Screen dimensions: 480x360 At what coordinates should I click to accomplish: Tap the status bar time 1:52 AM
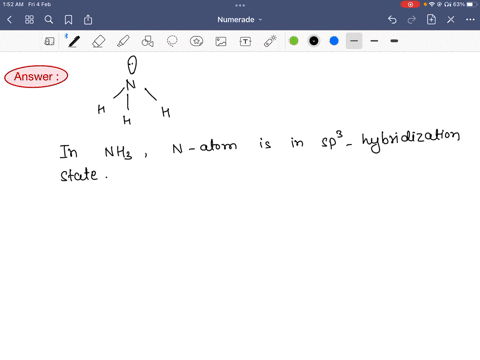click(13, 4)
